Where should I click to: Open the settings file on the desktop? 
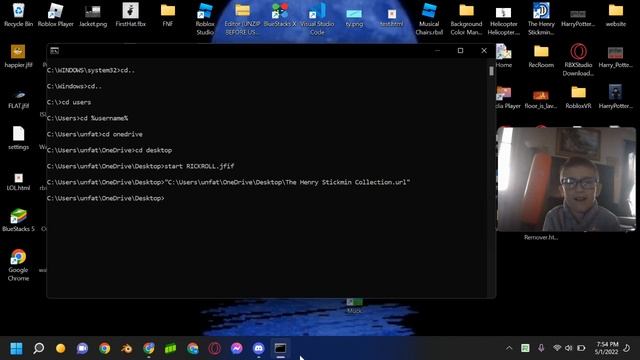pyautogui.click(x=18, y=138)
